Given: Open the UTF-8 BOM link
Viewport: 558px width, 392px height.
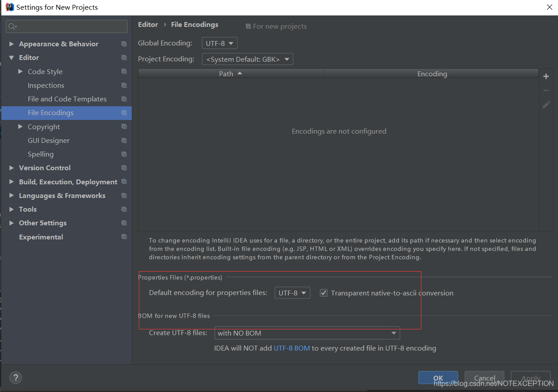Looking at the screenshot, I should (292, 348).
